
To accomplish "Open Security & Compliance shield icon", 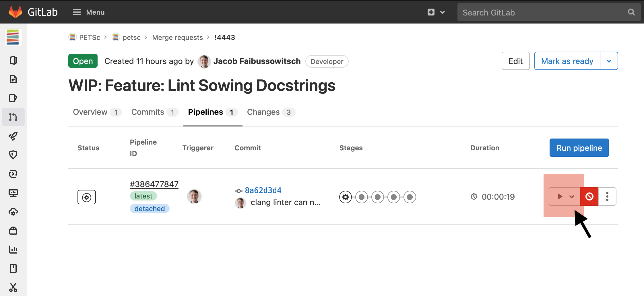I will point(13,155).
